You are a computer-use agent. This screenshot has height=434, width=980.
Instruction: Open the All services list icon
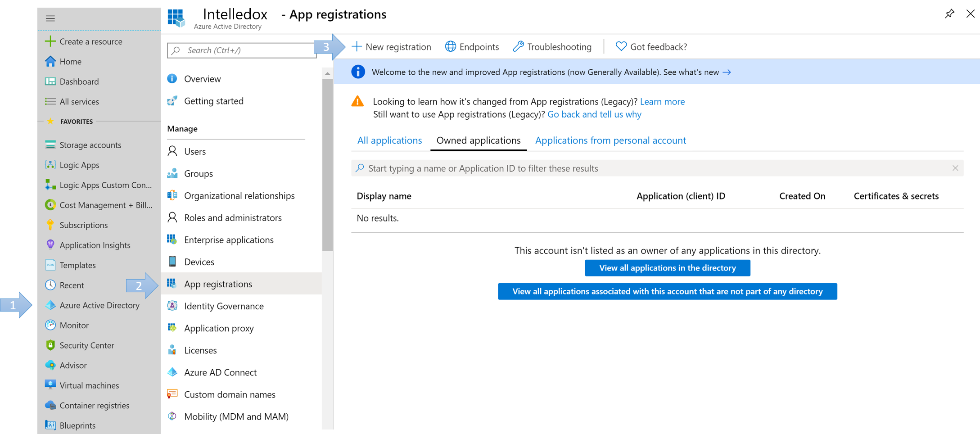[50, 101]
